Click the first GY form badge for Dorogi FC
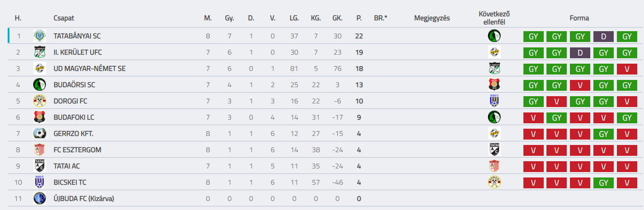 (533, 102)
